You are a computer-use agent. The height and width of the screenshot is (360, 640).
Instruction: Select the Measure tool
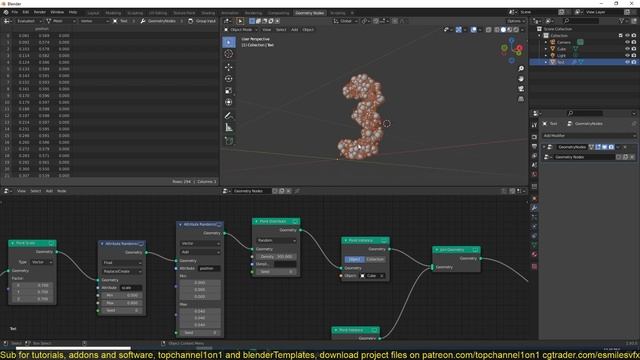(229, 128)
